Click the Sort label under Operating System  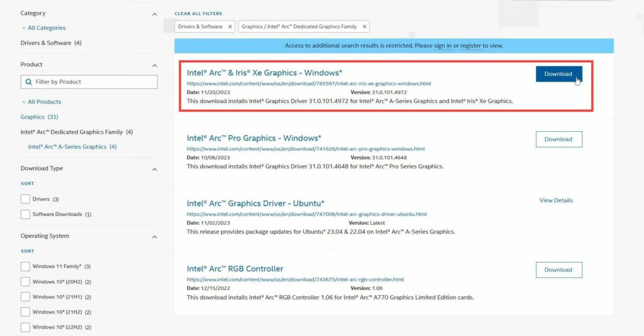(x=28, y=251)
